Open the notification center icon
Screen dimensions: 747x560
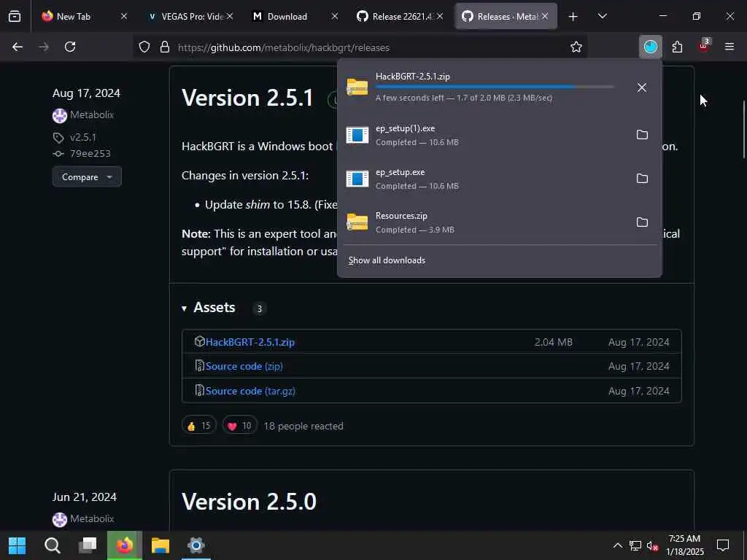tap(723, 545)
